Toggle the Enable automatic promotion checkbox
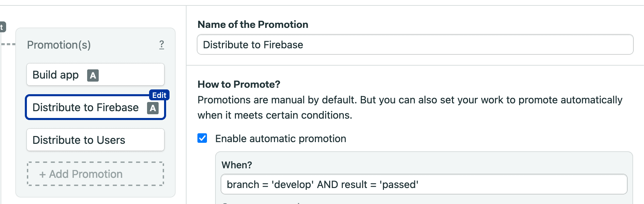Screen dimensions: 644x204 (x=202, y=138)
